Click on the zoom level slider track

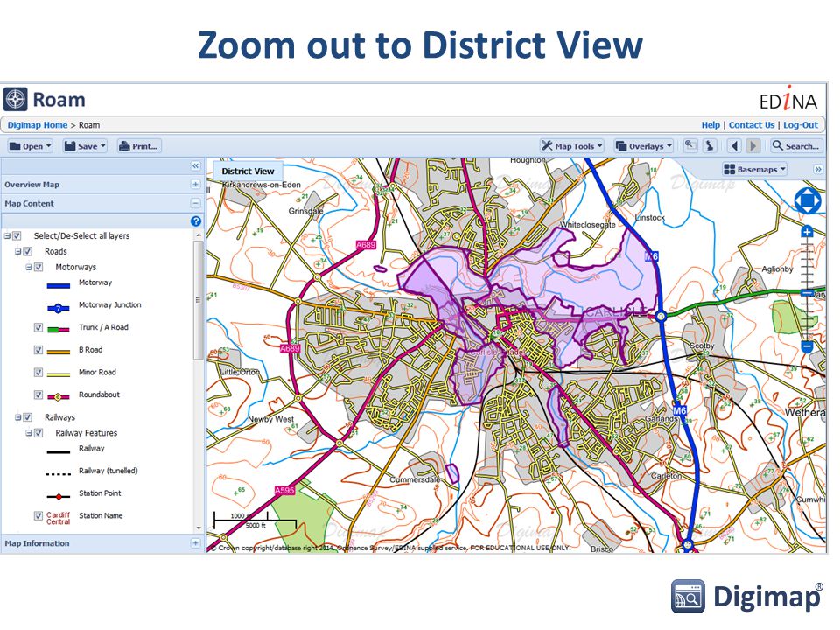coord(807,290)
